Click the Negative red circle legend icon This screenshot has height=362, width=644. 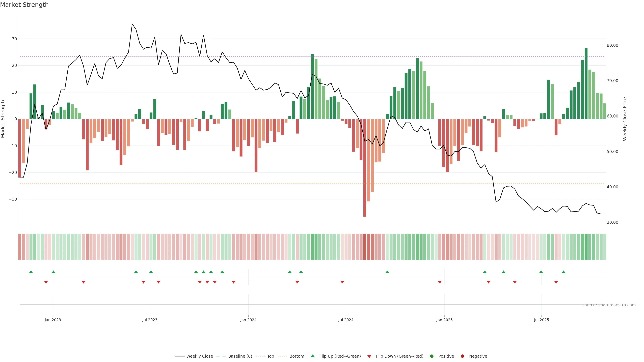coord(462,356)
